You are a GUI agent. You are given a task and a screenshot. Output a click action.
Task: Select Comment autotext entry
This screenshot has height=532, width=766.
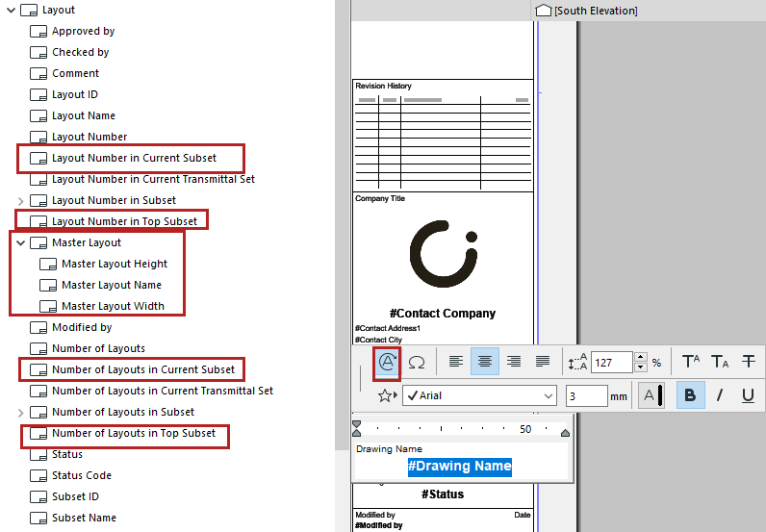coord(75,73)
